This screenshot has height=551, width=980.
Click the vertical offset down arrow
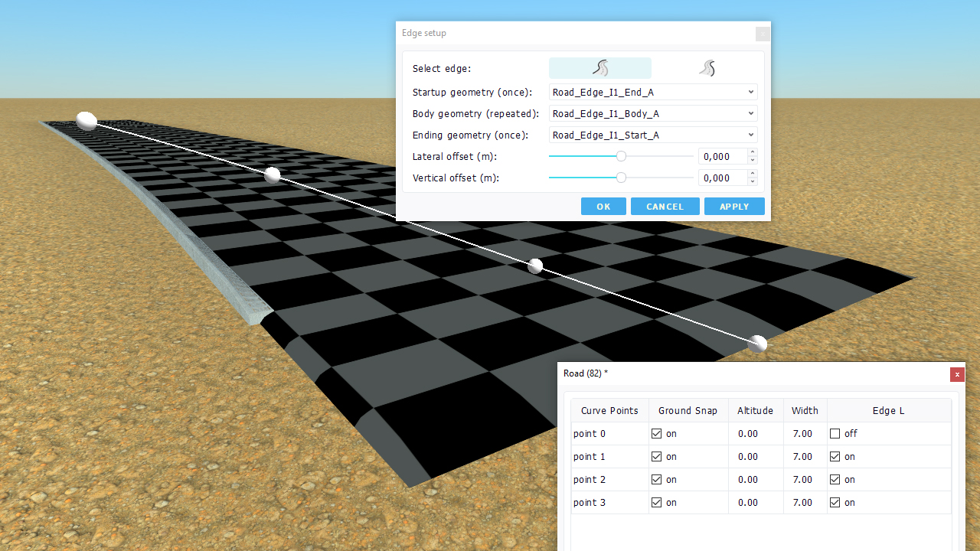tap(753, 181)
